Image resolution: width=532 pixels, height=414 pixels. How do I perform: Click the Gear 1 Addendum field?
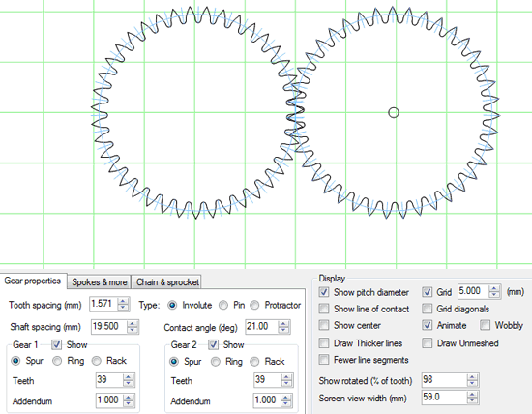109,400
